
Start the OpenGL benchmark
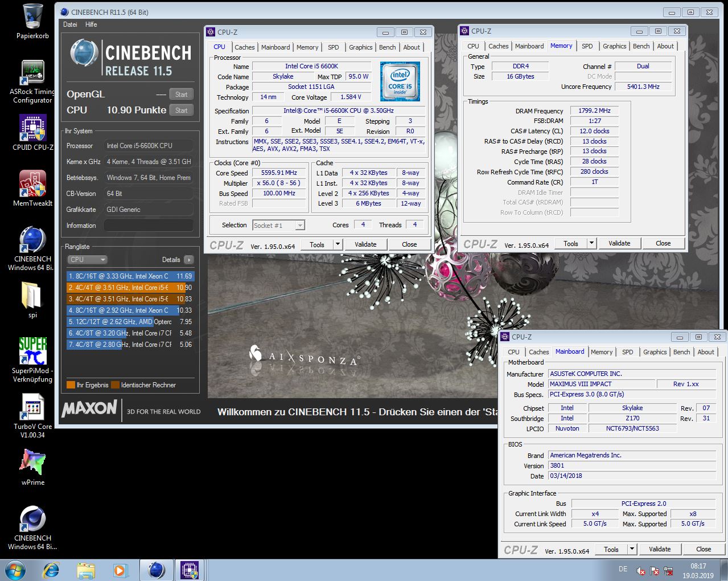(181, 95)
